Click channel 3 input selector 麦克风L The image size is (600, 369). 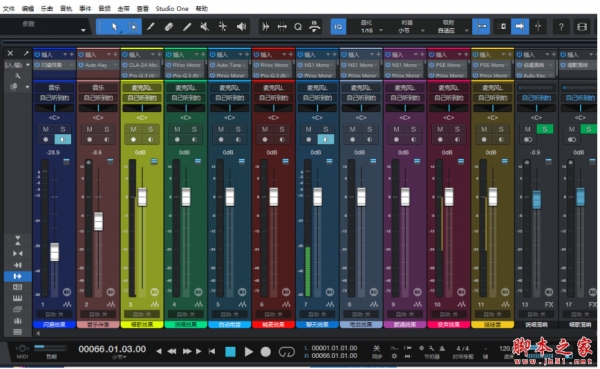(x=142, y=88)
